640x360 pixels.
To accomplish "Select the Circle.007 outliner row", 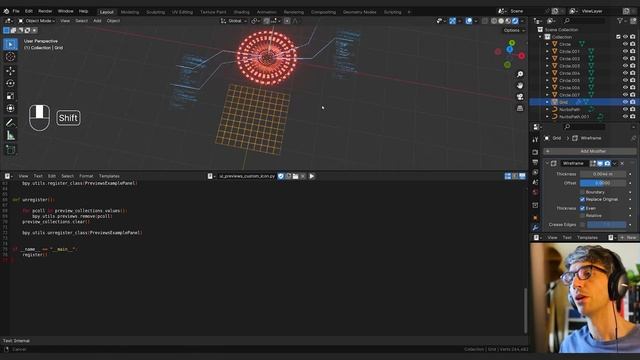I will (584, 95).
